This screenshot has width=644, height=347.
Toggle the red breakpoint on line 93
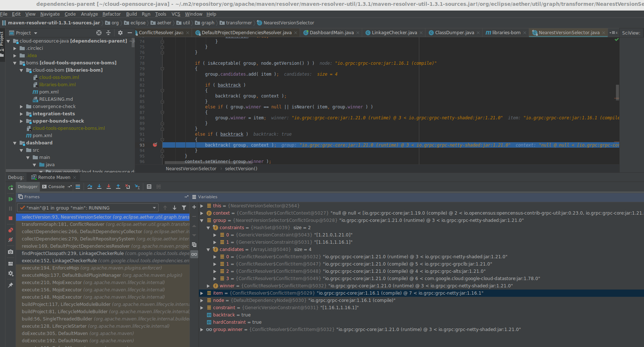pyautogui.click(x=155, y=145)
